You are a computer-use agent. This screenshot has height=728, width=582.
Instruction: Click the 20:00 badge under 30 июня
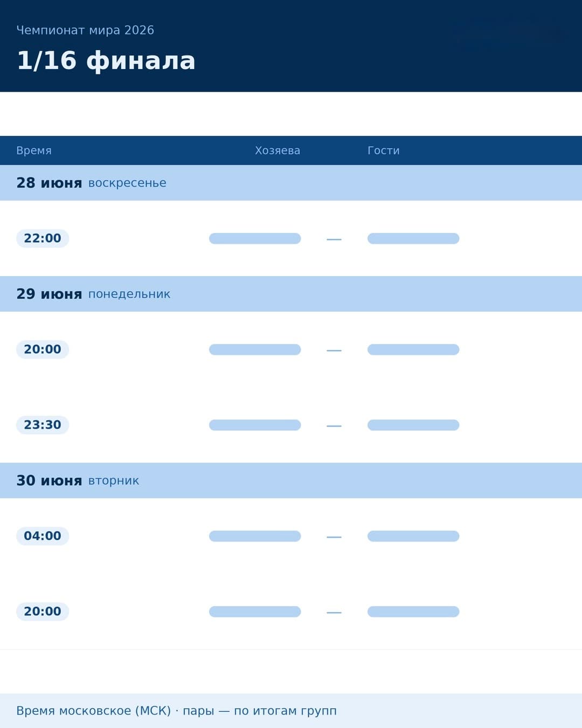(43, 612)
